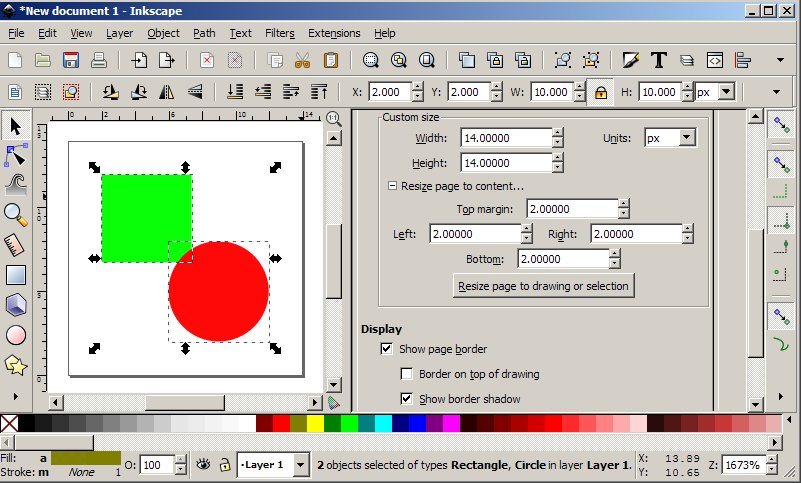Uncheck Show border shadow
The height and width of the screenshot is (483, 801).
407,399
